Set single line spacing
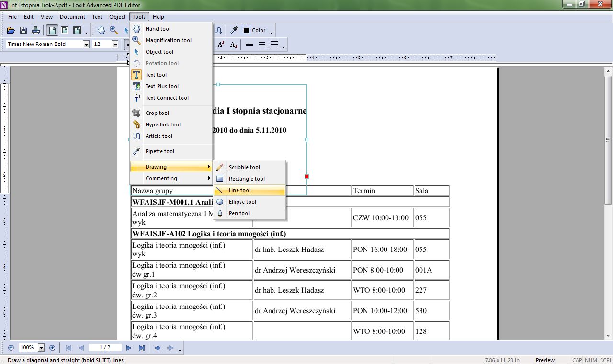The width and height of the screenshot is (613, 364). pyautogui.click(x=250, y=45)
